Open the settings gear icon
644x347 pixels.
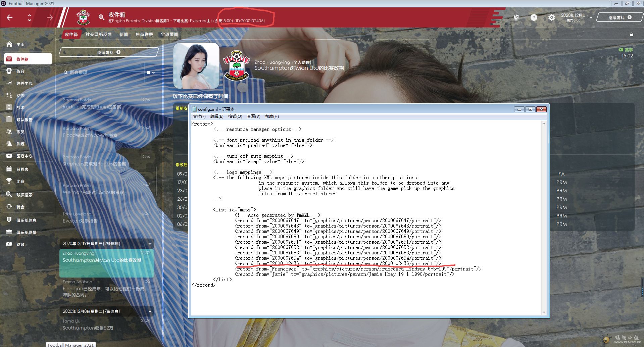[551, 17]
